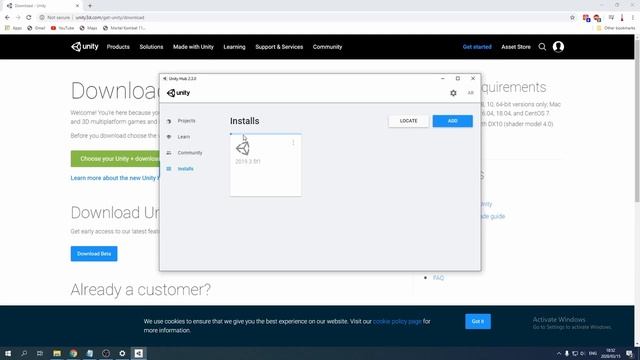The width and height of the screenshot is (640, 360).
Task: Click the Unity website logo in navbar
Action: click(84, 47)
